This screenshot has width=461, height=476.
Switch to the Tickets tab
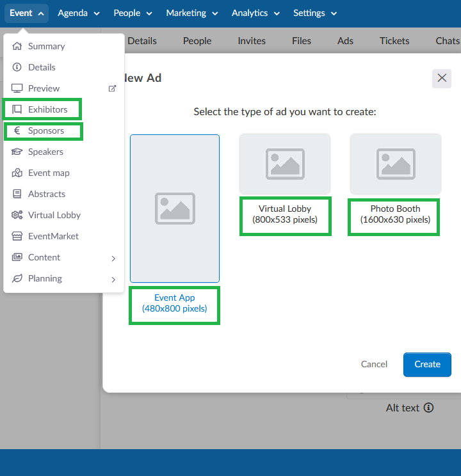coord(394,41)
